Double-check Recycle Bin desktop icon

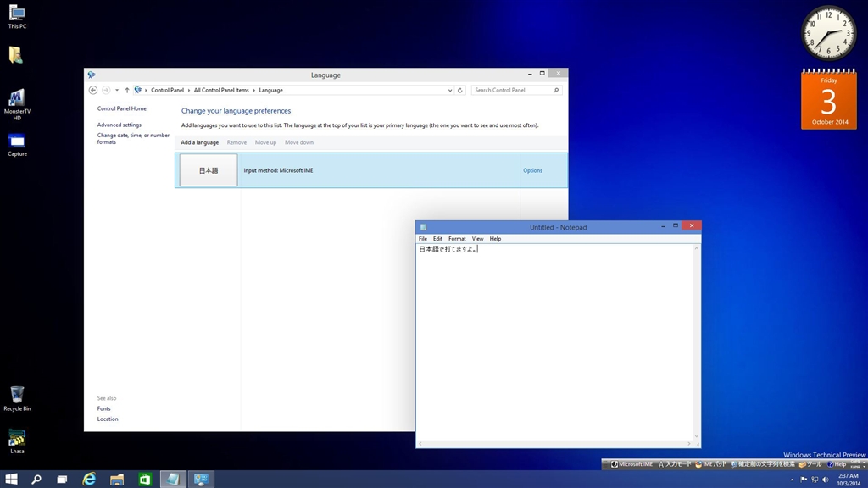click(17, 396)
